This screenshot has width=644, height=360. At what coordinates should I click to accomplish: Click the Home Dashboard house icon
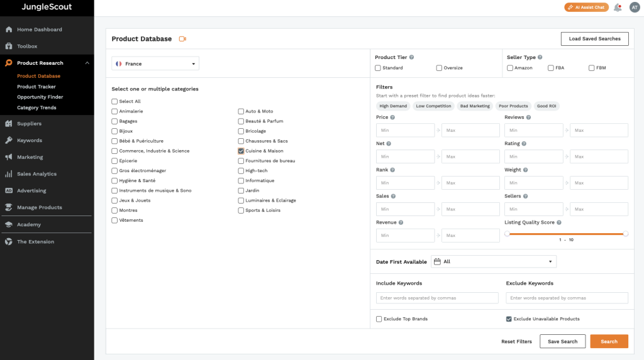[x=9, y=30]
